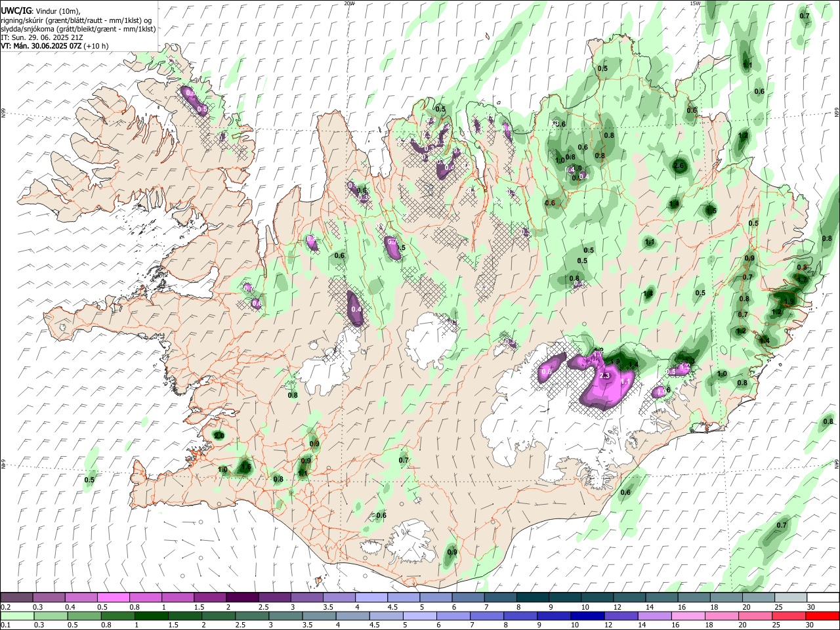Click the 0.4 value on the large western purple blob
This screenshot has width=840, height=630.
[356, 309]
